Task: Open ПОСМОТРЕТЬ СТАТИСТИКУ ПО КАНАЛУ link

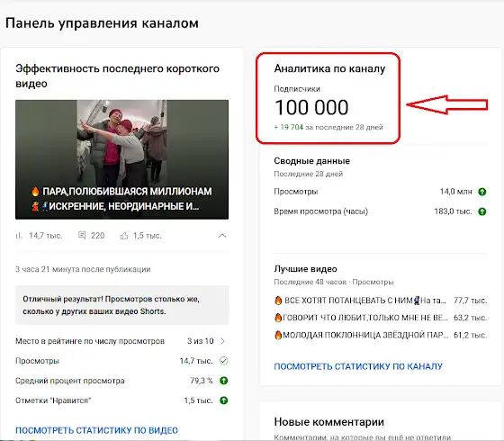Action: pyautogui.click(x=358, y=366)
